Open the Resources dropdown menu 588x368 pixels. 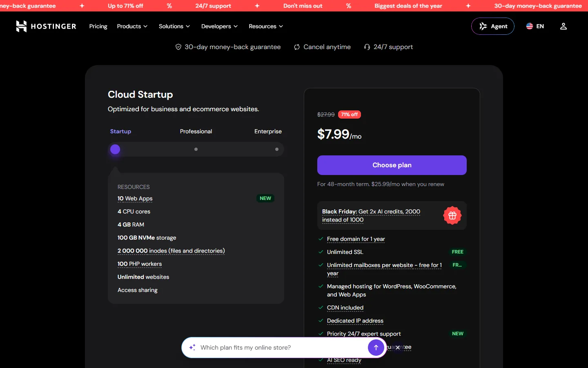click(x=266, y=26)
